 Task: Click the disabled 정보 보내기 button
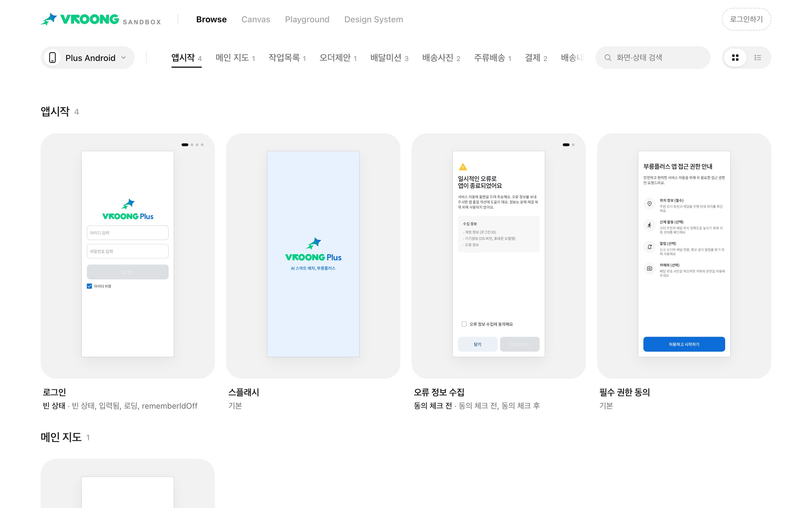pos(519,344)
